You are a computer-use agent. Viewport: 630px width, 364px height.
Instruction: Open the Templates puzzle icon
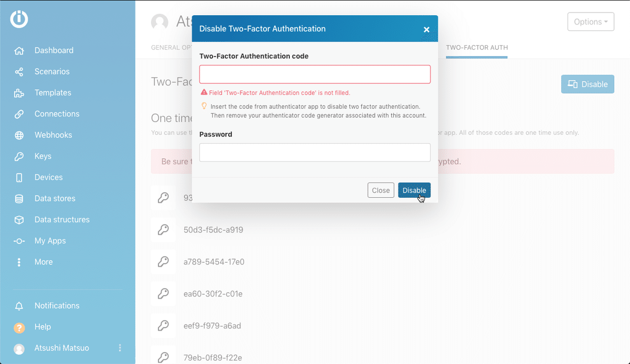[19, 93]
